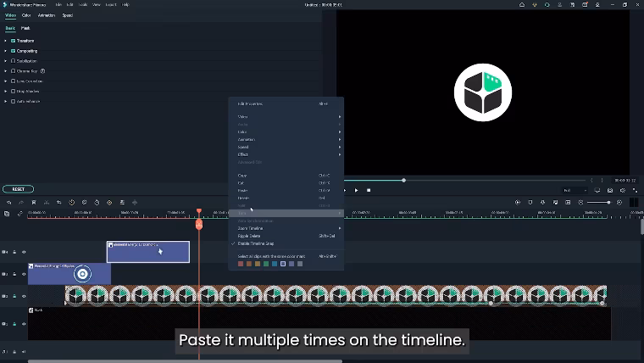Toggle the auto ripple link icon
This screenshot has width=644, height=363.
click(x=19, y=214)
